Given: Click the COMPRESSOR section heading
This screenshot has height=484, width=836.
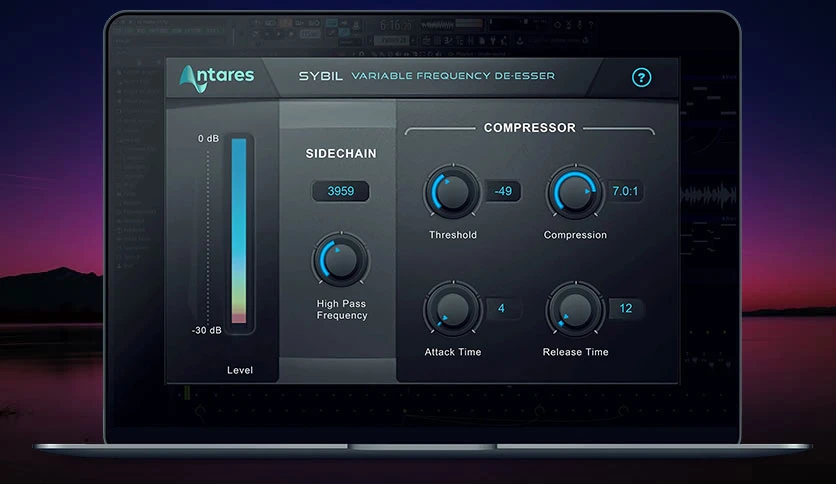Looking at the screenshot, I should click(529, 128).
